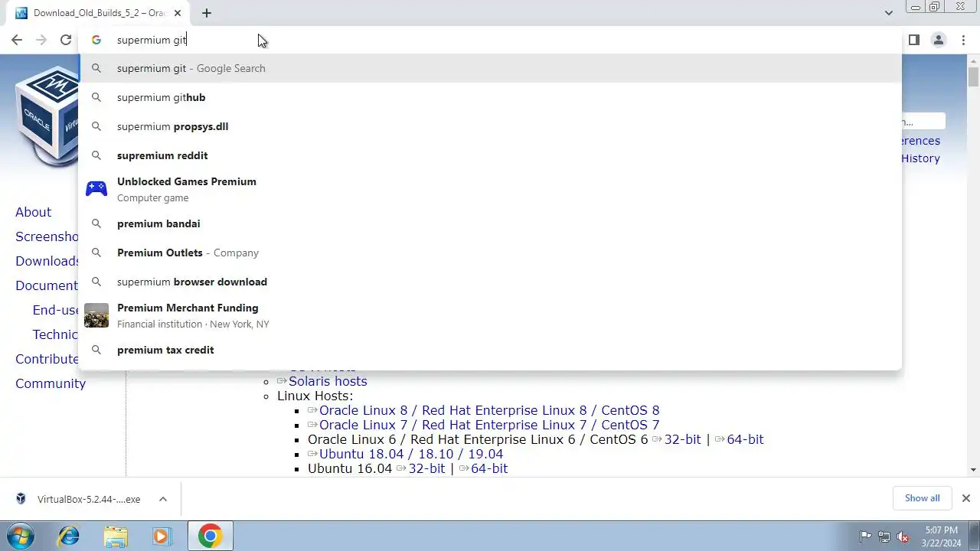
Task: Pick the 'premium bandai' suggestion
Action: (490, 223)
